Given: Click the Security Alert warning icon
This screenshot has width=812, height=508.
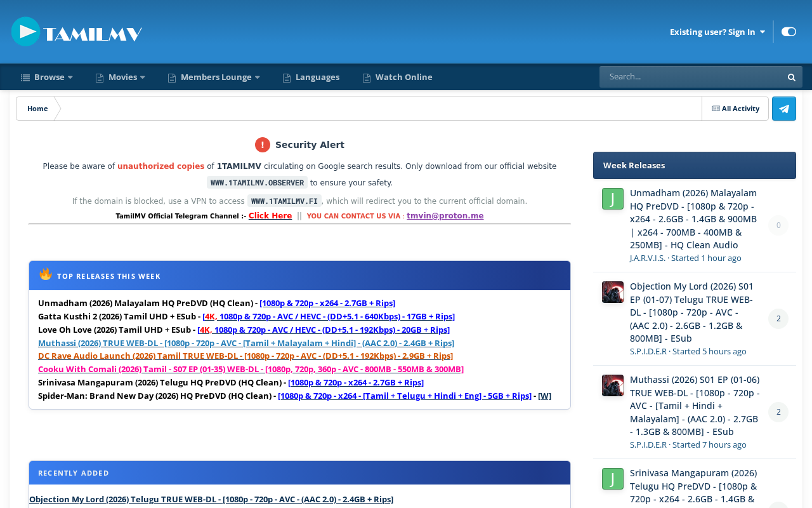Looking at the screenshot, I should coord(263,145).
